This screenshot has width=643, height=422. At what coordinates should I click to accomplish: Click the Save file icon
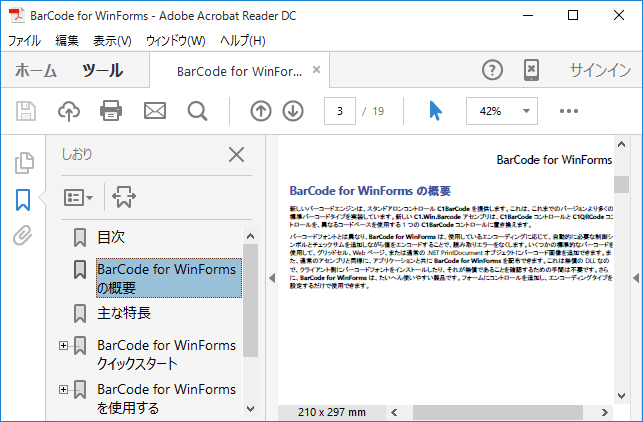(x=26, y=111)
